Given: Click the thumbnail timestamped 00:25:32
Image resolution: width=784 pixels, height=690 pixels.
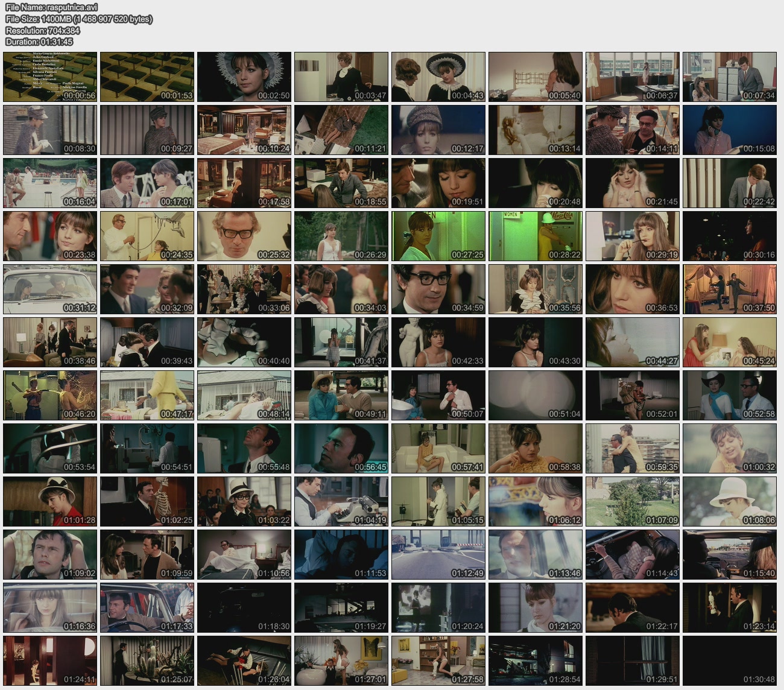Looking at the screenshot, I should [244, 236].
